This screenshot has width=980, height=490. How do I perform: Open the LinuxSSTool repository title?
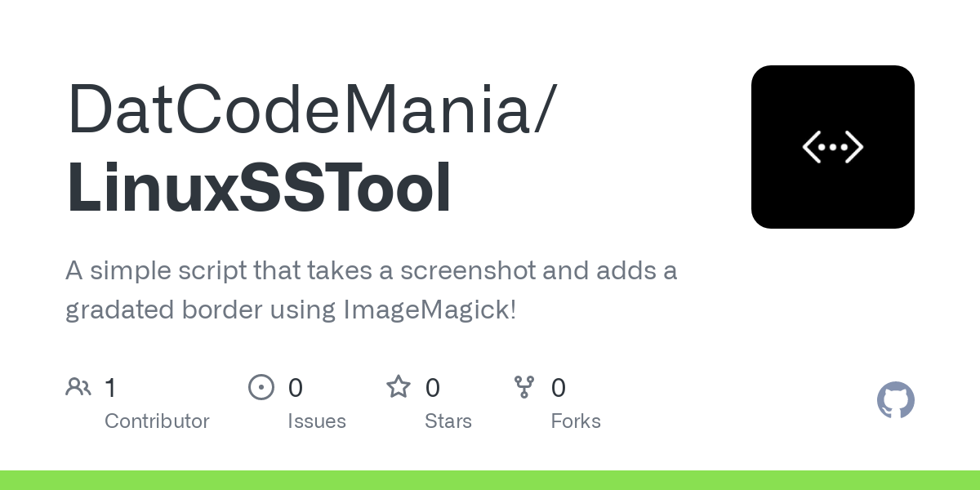click(x=259, y=189)
